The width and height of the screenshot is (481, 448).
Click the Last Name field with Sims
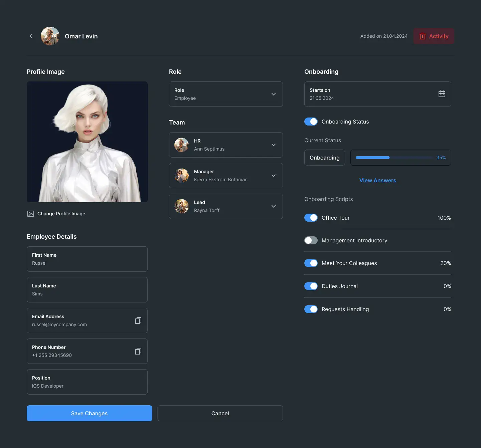pyautogui.click(x=87, y=290)
